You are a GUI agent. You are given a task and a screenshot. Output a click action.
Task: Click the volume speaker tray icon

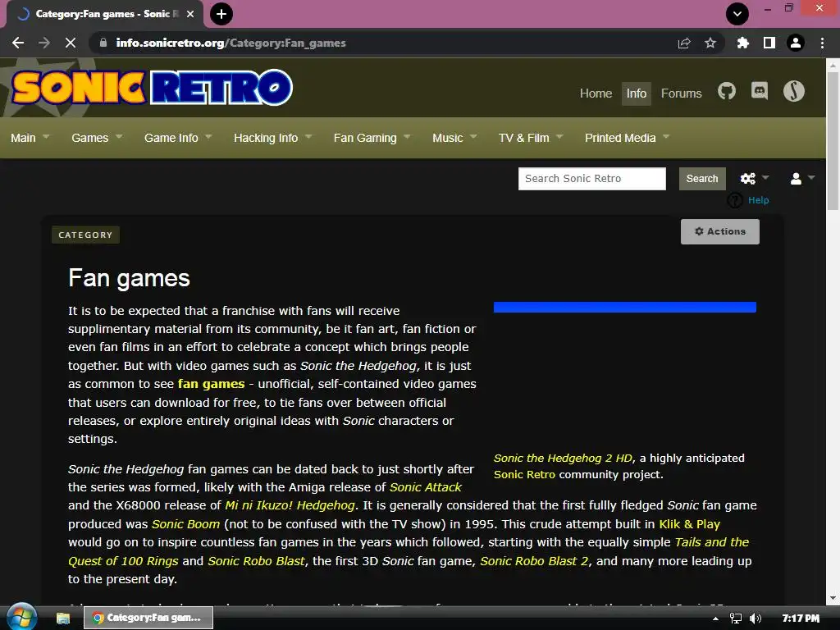pyautogui.click(x=756, y=619)
